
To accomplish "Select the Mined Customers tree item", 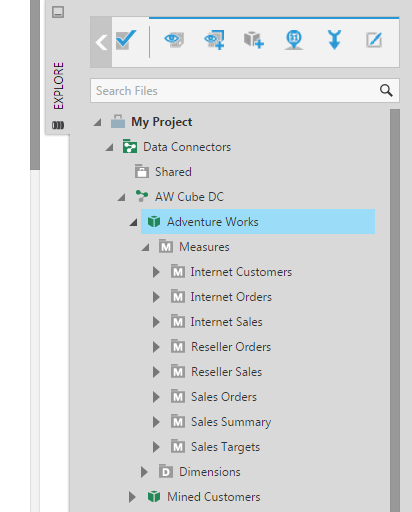I will [214, 497].
